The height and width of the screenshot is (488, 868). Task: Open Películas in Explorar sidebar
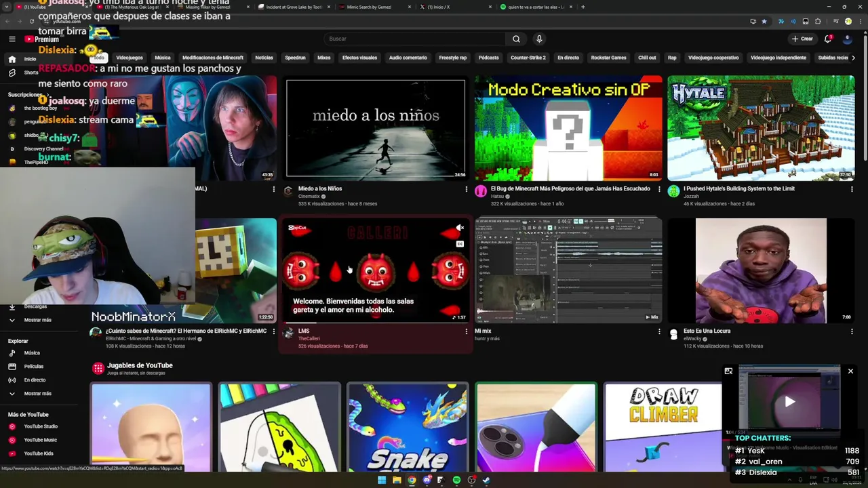coord(34,366)
